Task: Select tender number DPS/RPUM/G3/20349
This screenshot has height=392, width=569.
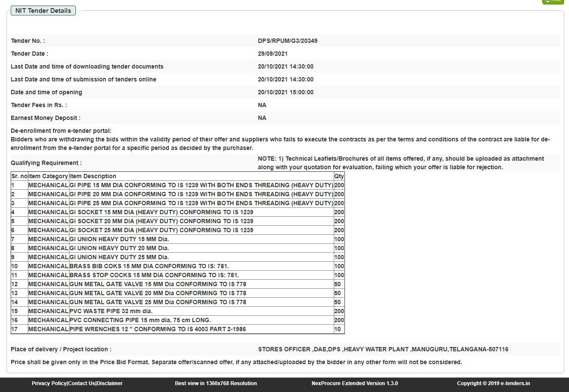Action: (287, 41)
